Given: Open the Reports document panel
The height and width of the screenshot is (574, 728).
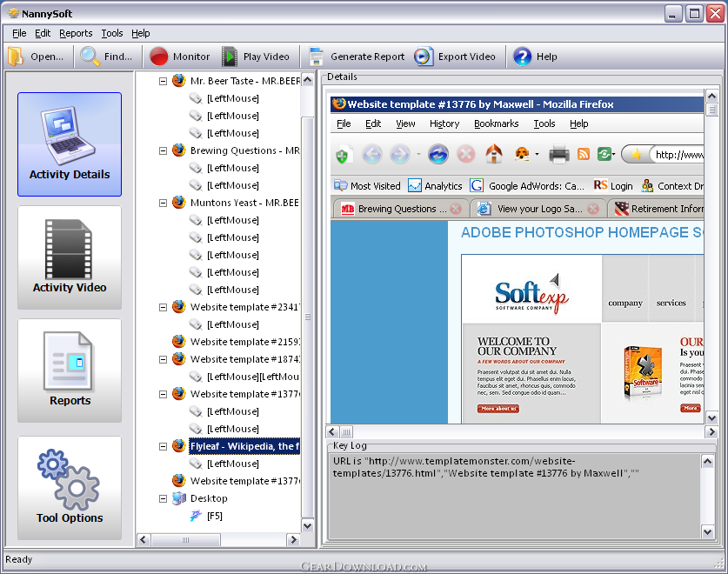Looking at the screenshot, I should 70,370.
